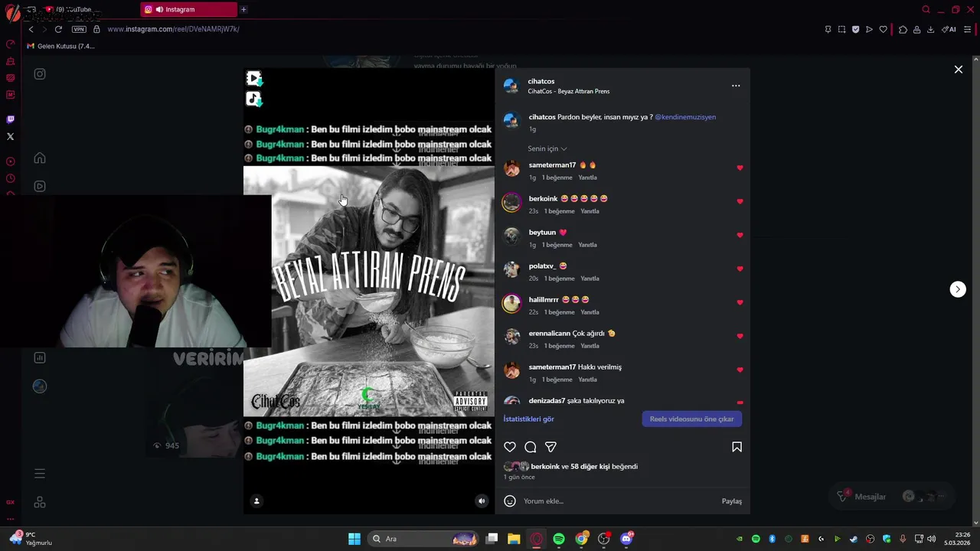Open the browser downloads icon
Screen dimensions: 980x551
tap(930, 30)
